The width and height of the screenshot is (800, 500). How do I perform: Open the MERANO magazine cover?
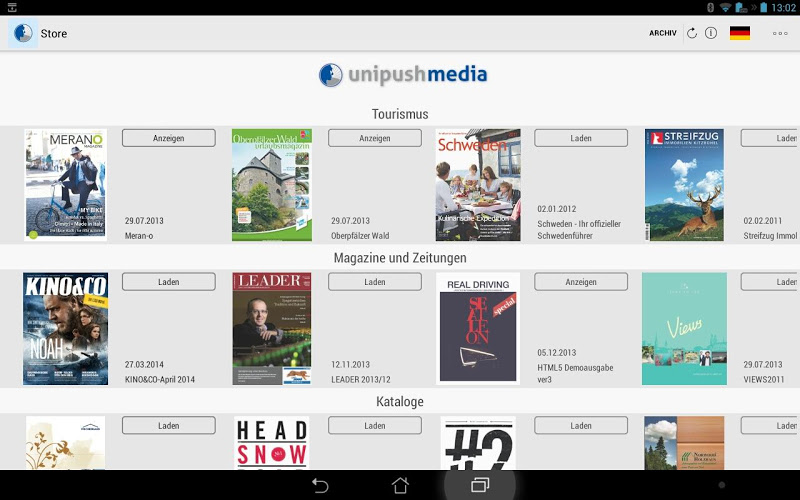(x=66, y=185)
